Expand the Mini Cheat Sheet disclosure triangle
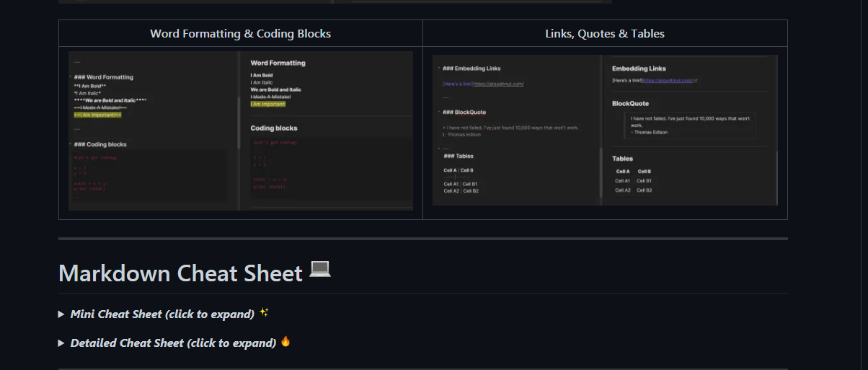The image size is (868, 370). click(61, 314)
